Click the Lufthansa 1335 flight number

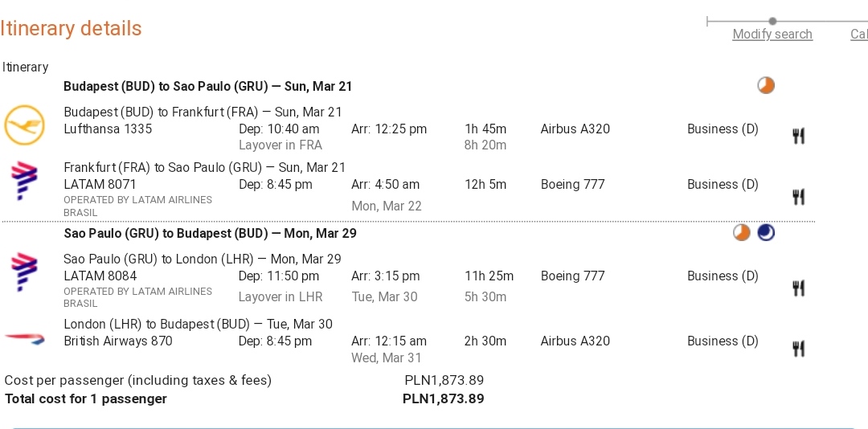point(108,129)
